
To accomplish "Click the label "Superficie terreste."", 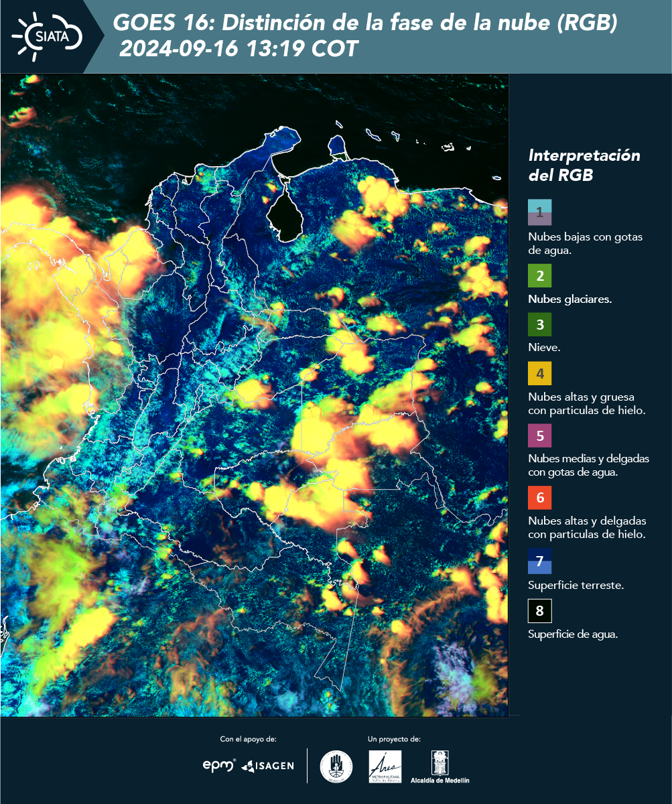I will pyautogui.click(x=576, y=585).
